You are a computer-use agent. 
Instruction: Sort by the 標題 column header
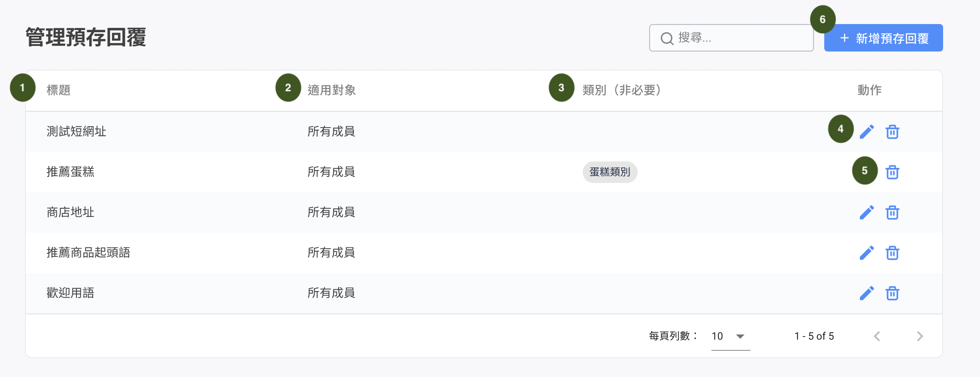pyautogui.click(x=58, y=90)
